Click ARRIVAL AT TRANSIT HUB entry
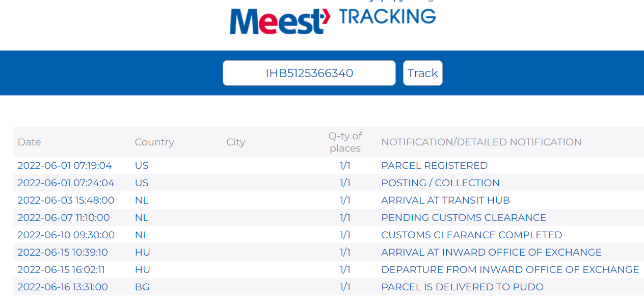Screen dimensions: 644x299 (445, 201)
